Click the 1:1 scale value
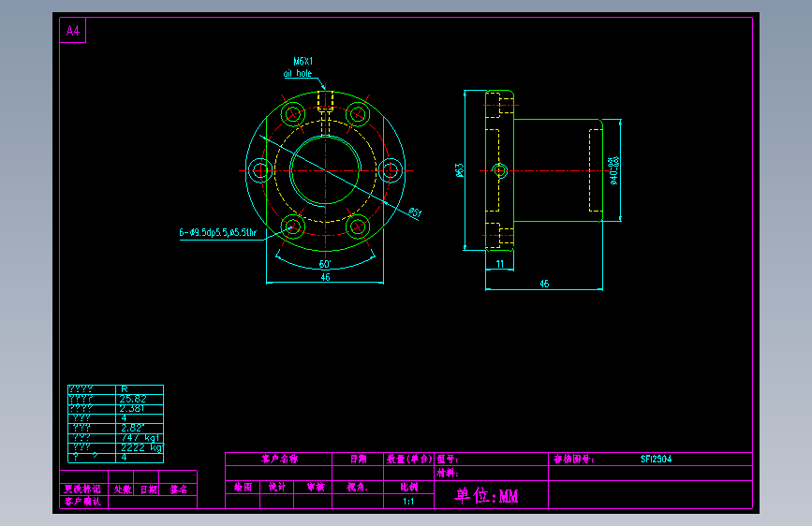Screen dimensions: 812x526 pos(408,501)
